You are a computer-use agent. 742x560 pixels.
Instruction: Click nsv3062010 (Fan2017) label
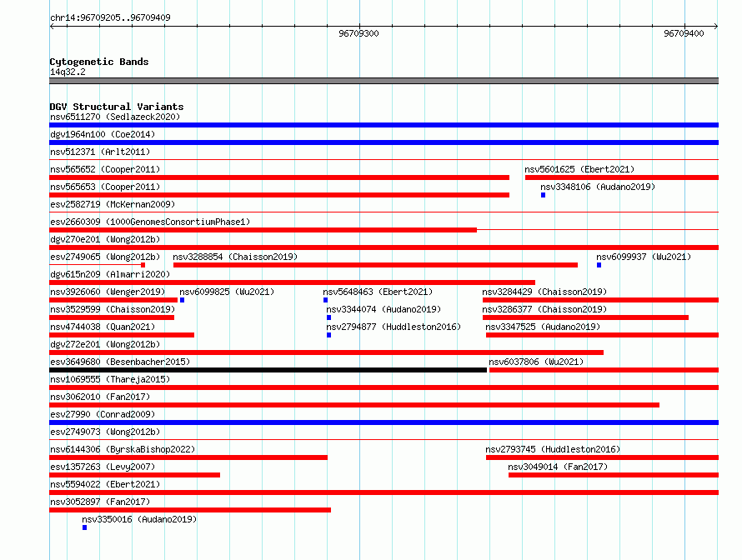[x=100, y=397]
